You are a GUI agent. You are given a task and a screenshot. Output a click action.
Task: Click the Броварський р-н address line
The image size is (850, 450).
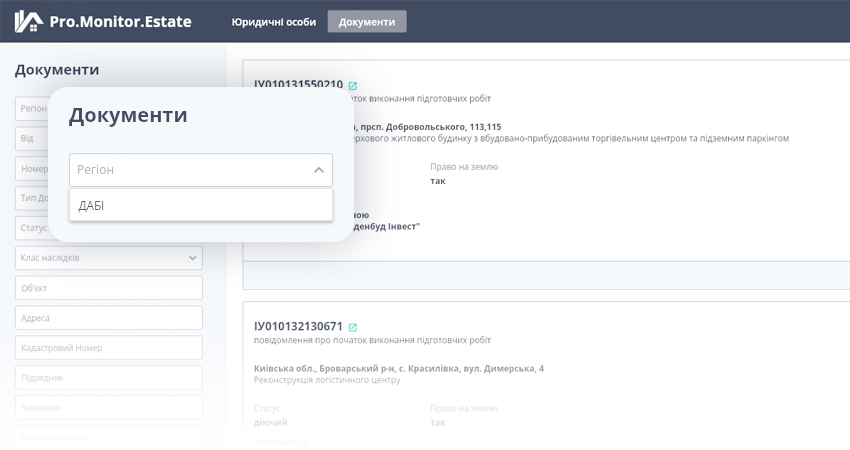399,368
